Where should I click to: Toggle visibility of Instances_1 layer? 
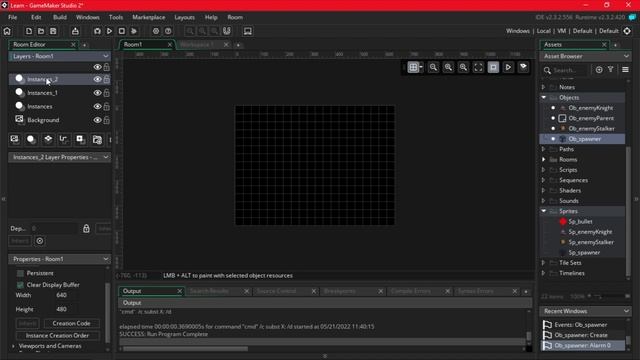[x=97, y=93]
